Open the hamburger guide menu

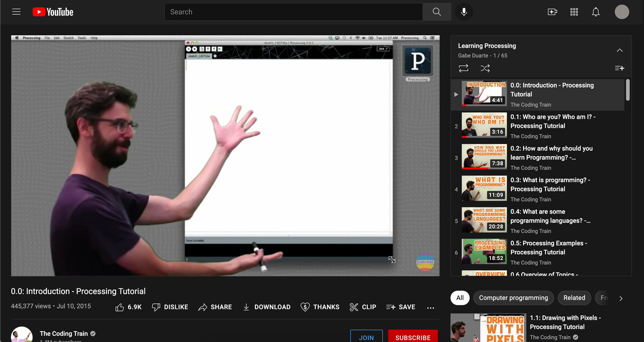tap(16, 12)
